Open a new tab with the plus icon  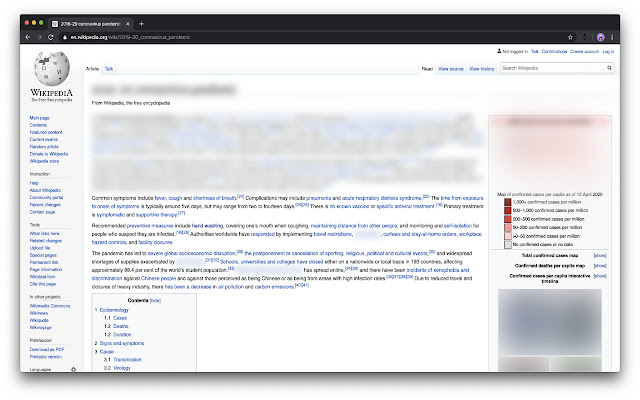click(141, 22)
